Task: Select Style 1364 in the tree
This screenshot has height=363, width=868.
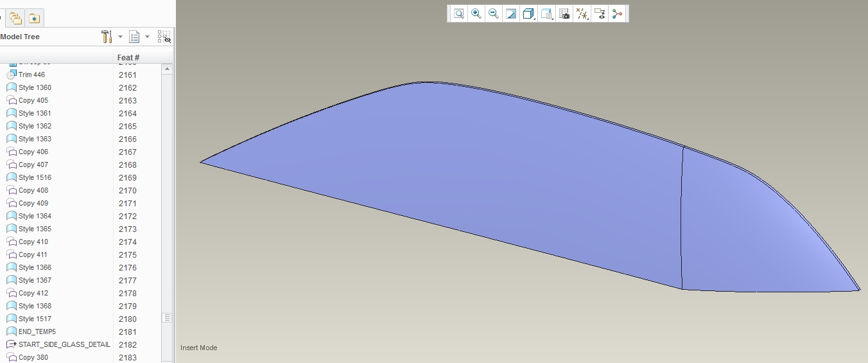Action: pos(35,216)
